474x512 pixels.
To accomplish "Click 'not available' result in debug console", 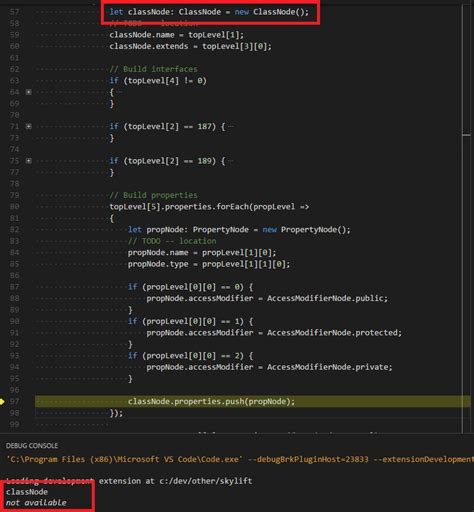I will tap(36, 503).
